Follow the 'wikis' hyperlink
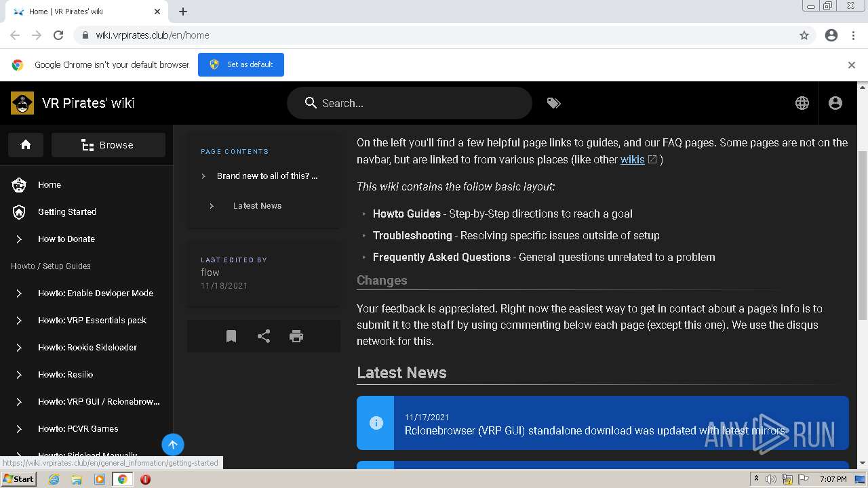Image resolution: width=868 pixels, height=488 pixels. 632,159
